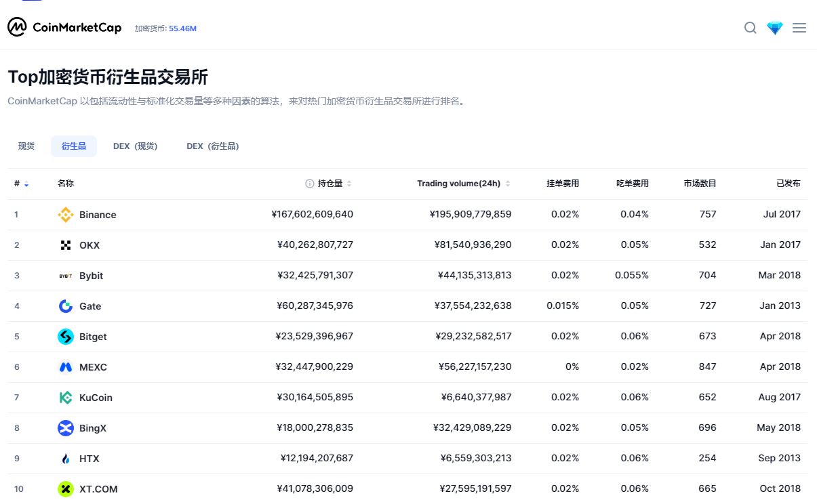Click the Top加密货币衍生品交易所 page heading
Screen dimensions: 817x504
pyautogui.click(x=108, y=77)
